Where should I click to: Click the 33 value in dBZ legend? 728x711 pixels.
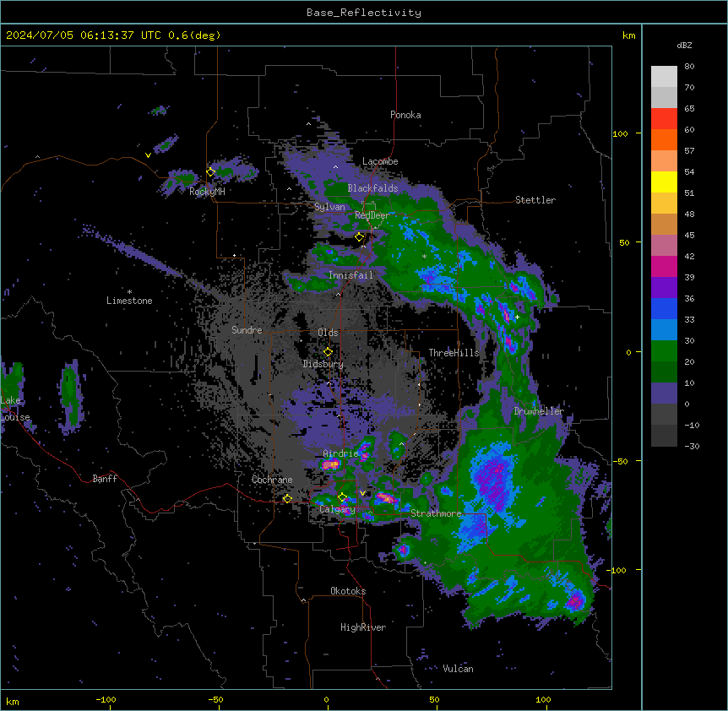(x=689, y=320)
